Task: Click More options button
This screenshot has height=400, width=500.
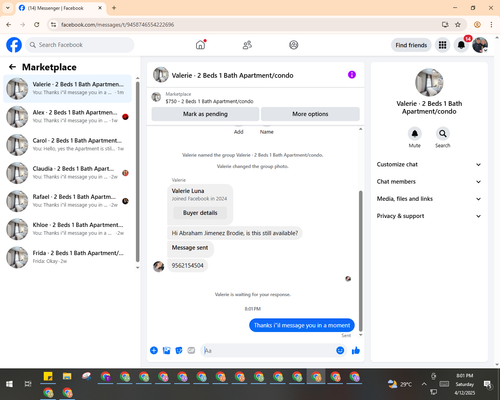Action: click(310, 114)
